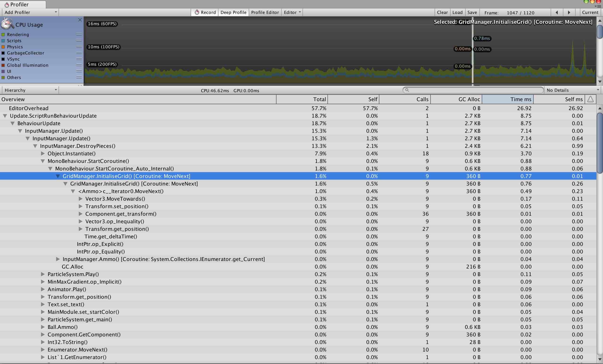Grab the Physics row reorder handle
Image resolution: width=603 pixels, height=364 pixels.
[79, 47]
